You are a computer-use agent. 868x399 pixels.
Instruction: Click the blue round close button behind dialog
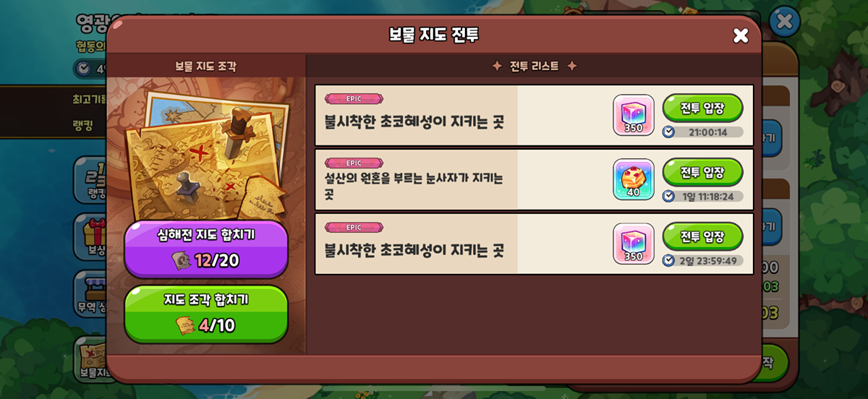click(x=785, y=22)
